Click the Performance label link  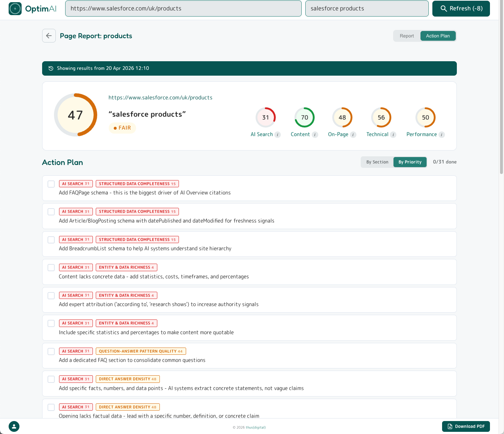coord(422,134)
